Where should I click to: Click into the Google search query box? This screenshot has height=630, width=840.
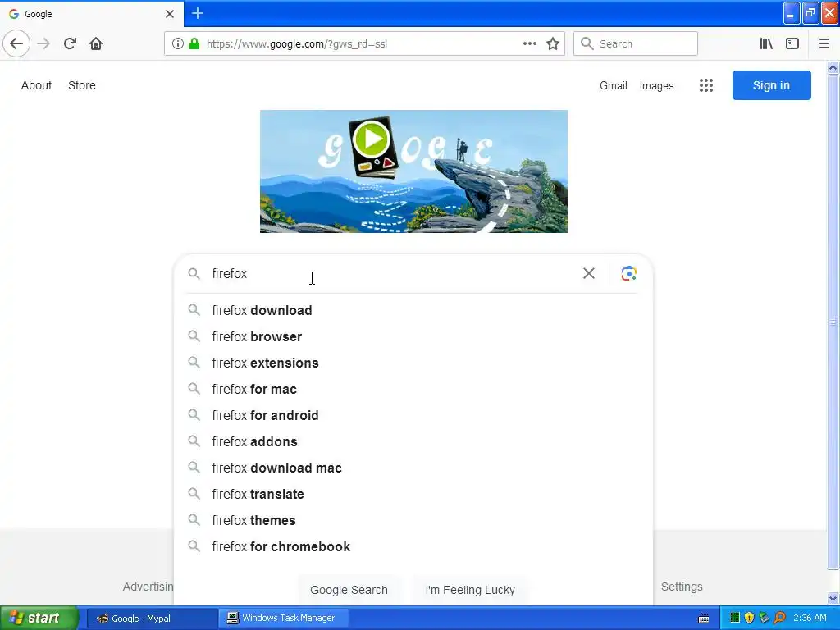click(x=394, y=274)
